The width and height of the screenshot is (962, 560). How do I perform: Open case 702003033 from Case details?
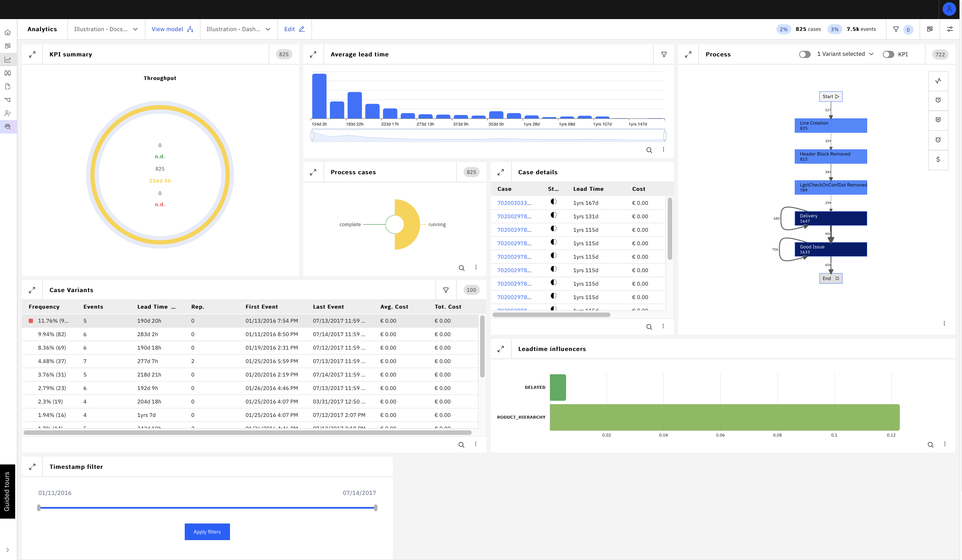pyautogui.click(x=514, y=203)
